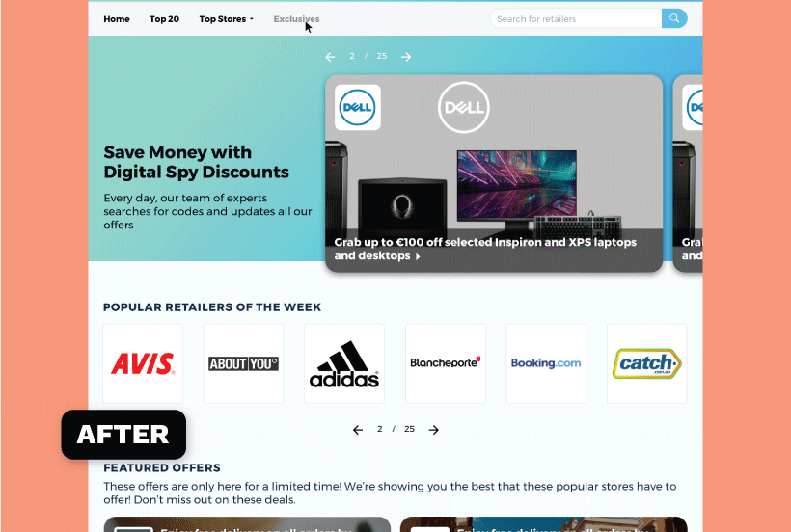This screenshot has width=791, height=532.
Task: Click the Popular Retailers of the Week heading
Action: pos(212,307)
